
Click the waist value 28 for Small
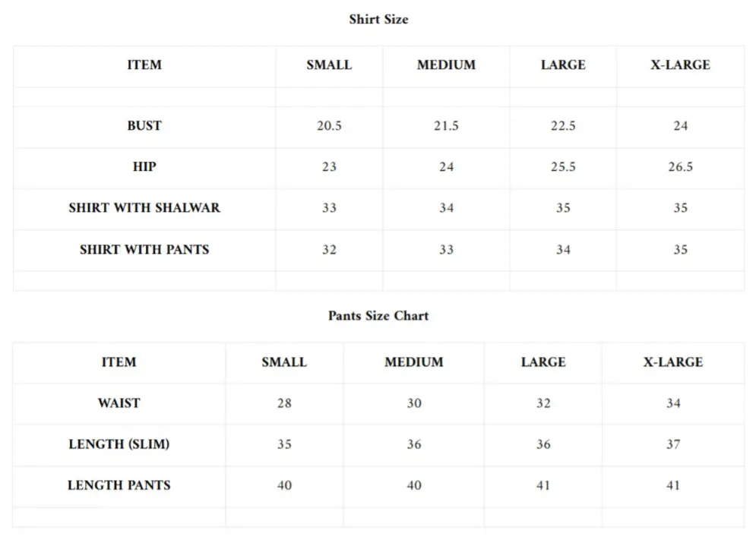coord(284,403)
